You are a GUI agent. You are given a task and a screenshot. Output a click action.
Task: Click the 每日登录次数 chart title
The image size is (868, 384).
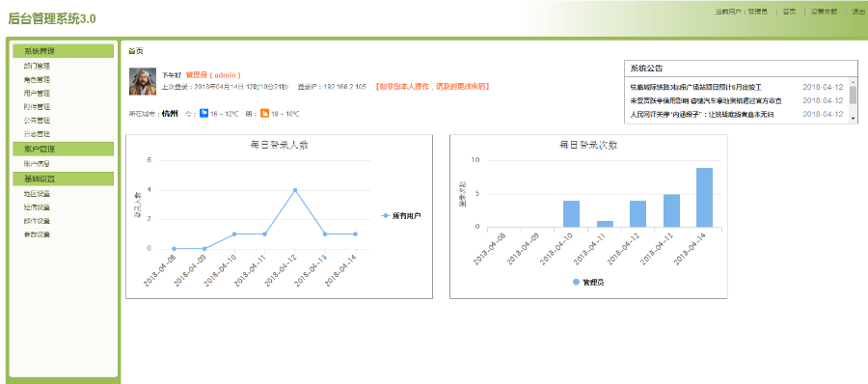click(589, 146)
